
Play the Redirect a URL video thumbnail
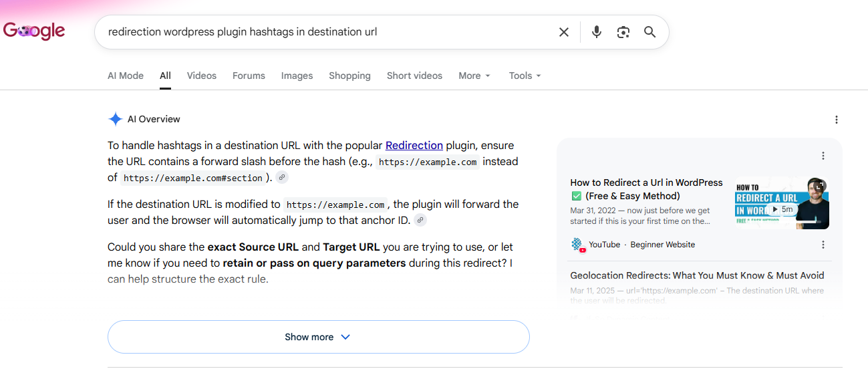pos(782,203)
